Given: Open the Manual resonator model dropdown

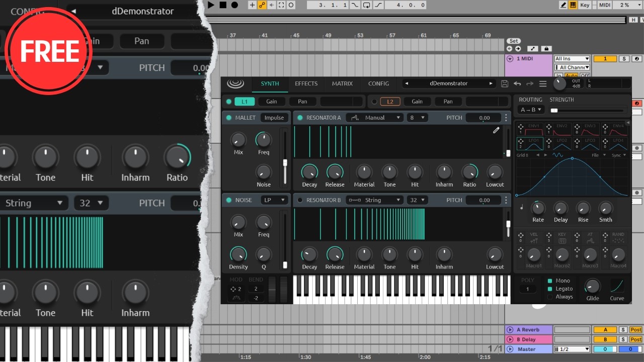Looking at the screenshot, I should [375, 118].
